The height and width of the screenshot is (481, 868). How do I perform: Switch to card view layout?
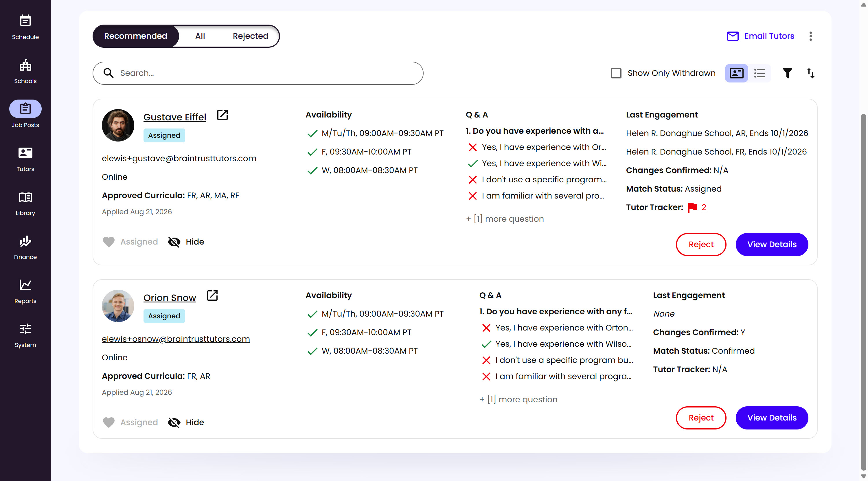tap(736, 73)
